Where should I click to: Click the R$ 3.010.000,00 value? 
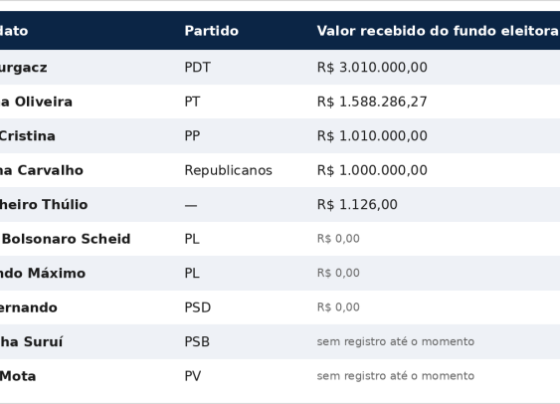click(372, 67)
